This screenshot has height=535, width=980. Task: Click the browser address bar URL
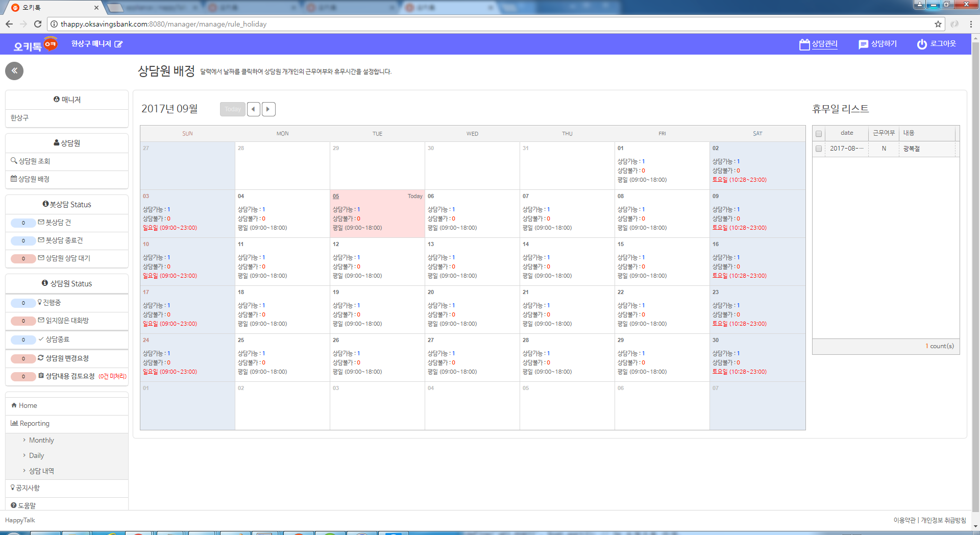tap(163, 24)
